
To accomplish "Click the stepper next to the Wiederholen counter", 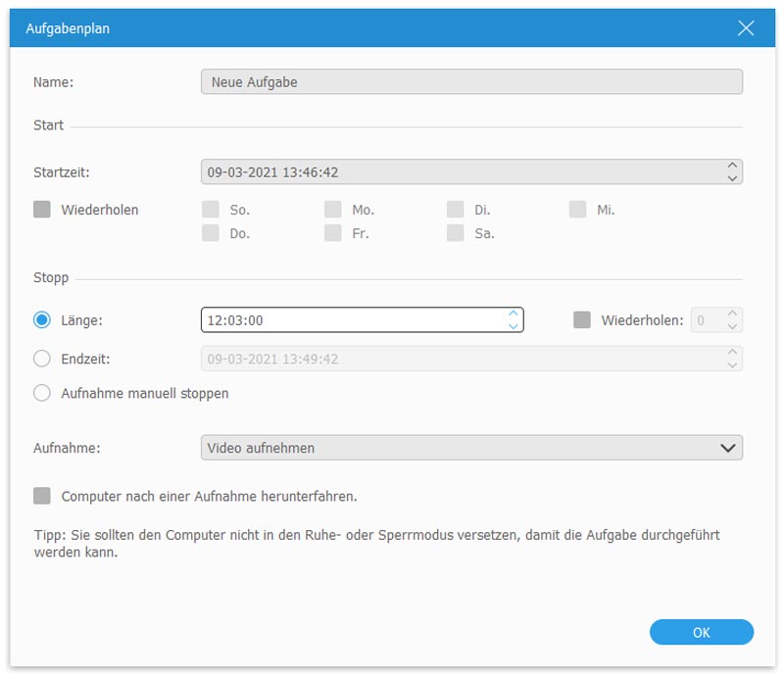I will (734, 319).
